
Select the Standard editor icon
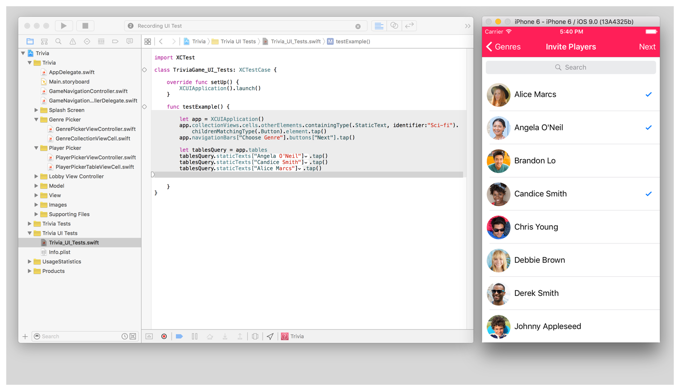[379, 26]
